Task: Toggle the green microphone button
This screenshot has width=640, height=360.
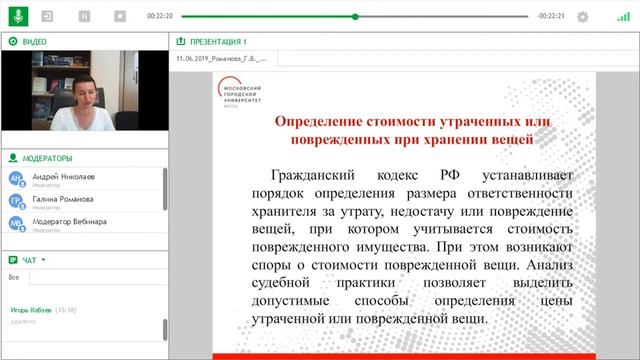Action: tap(18, 16)
